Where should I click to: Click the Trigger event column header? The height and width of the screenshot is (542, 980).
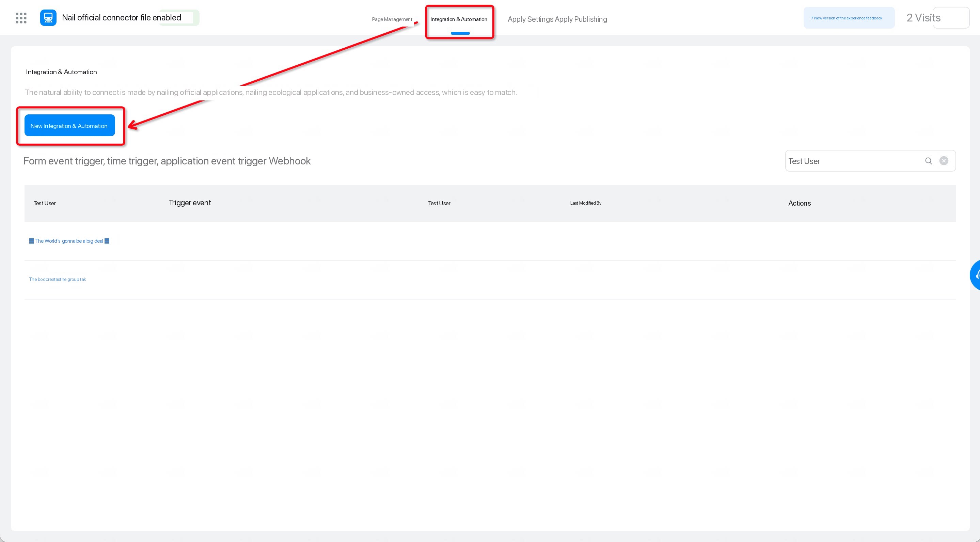pyautogui.click(x=189, y=203)
